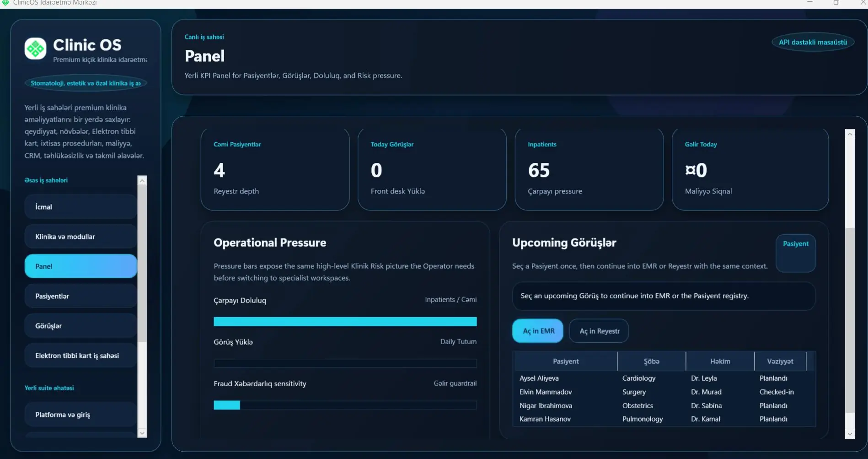The height and width of the screenshot is (459, 868).
Task: Click sidebar scrollbar down arrow
Action: 142,433
